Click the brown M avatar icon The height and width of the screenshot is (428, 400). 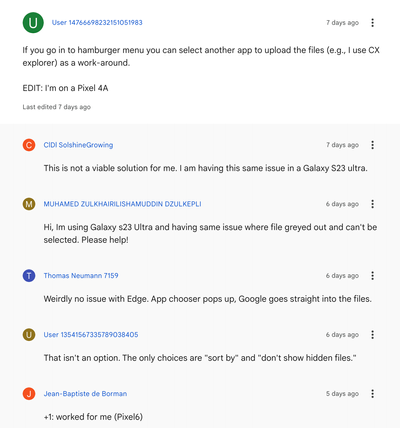pyautogui.click(x=29, y=204)
